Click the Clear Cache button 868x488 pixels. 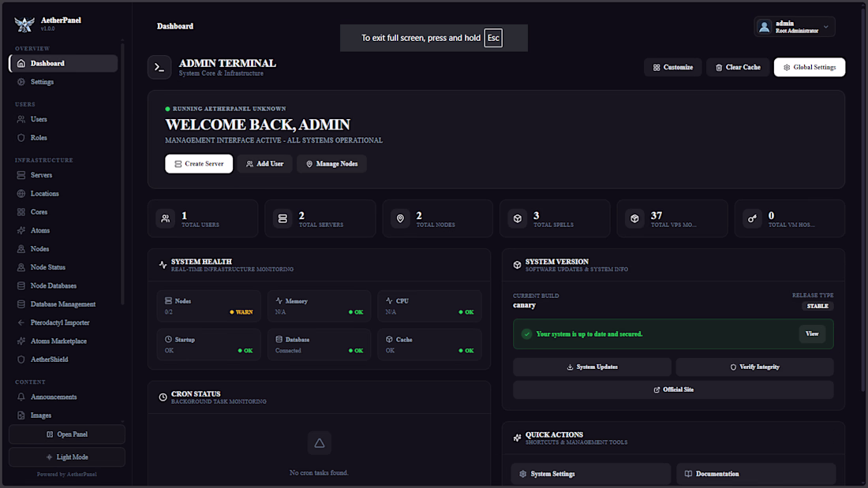[737, 68]
